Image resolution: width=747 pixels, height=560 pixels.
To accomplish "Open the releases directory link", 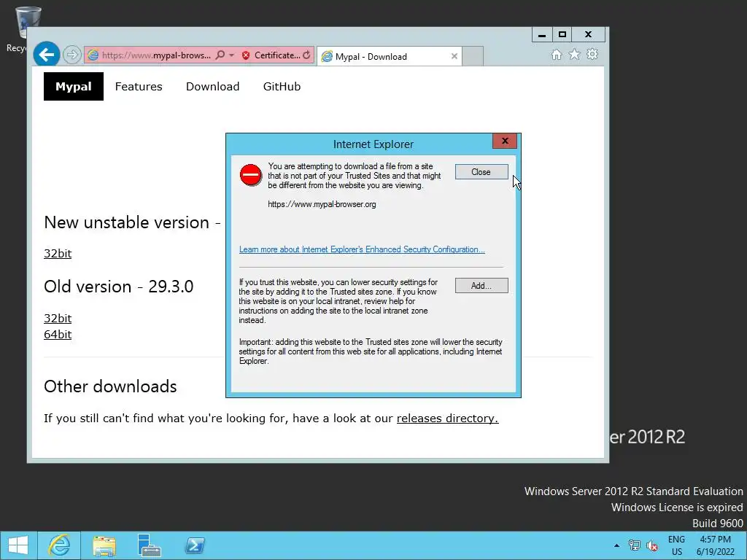I will 447,418.
